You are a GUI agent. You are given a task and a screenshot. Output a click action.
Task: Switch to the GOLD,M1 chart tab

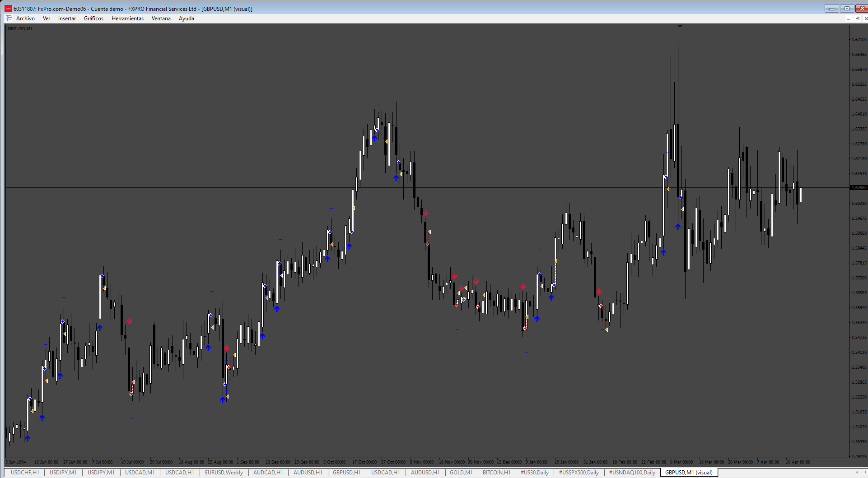coord(461,473)
